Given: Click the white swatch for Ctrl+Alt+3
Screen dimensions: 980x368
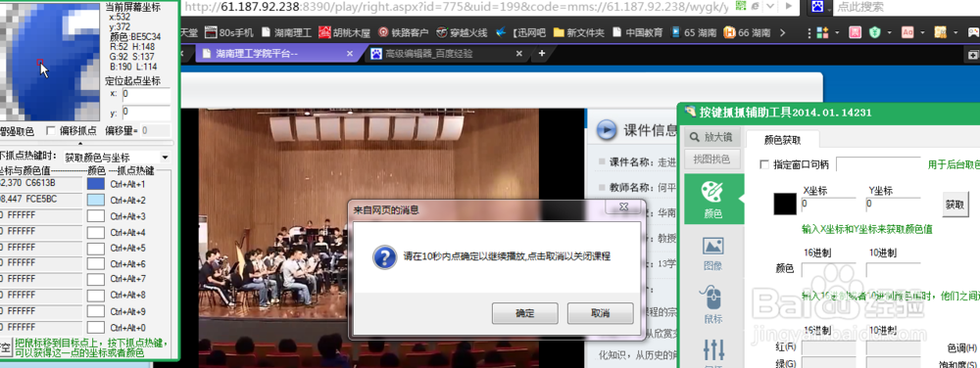Looking at the screenshot, I should (x=96, y=216).
